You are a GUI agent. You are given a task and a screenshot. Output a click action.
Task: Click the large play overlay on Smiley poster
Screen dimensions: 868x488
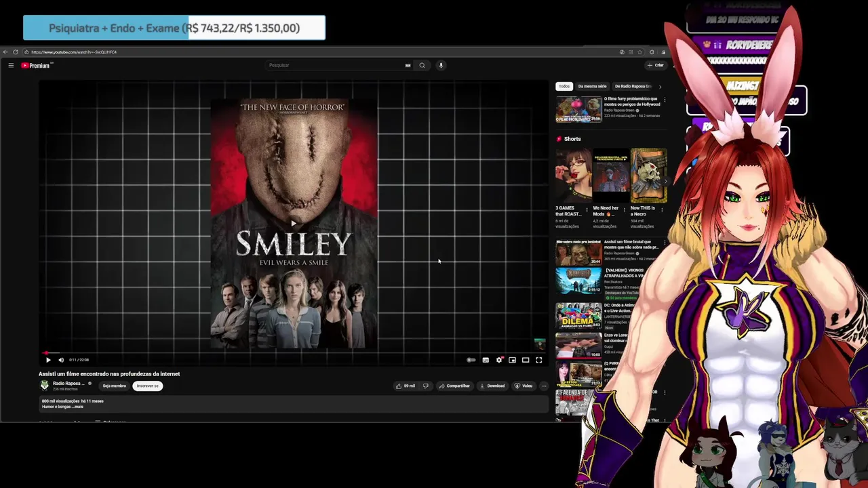click(x=294, y=222)
